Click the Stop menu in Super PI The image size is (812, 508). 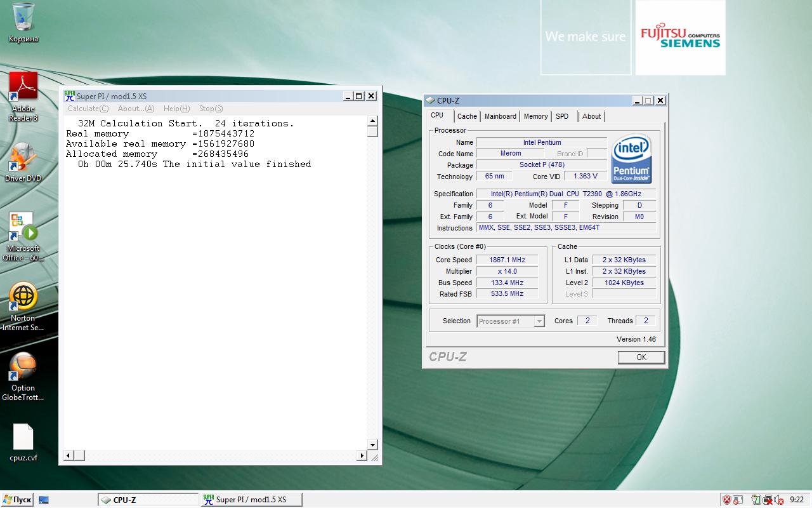tap(211, 109)
